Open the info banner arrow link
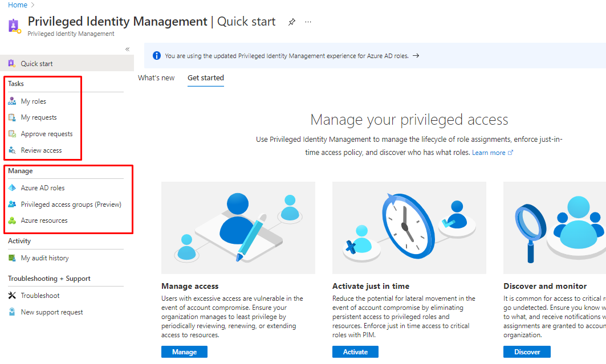 coord(416,56)
